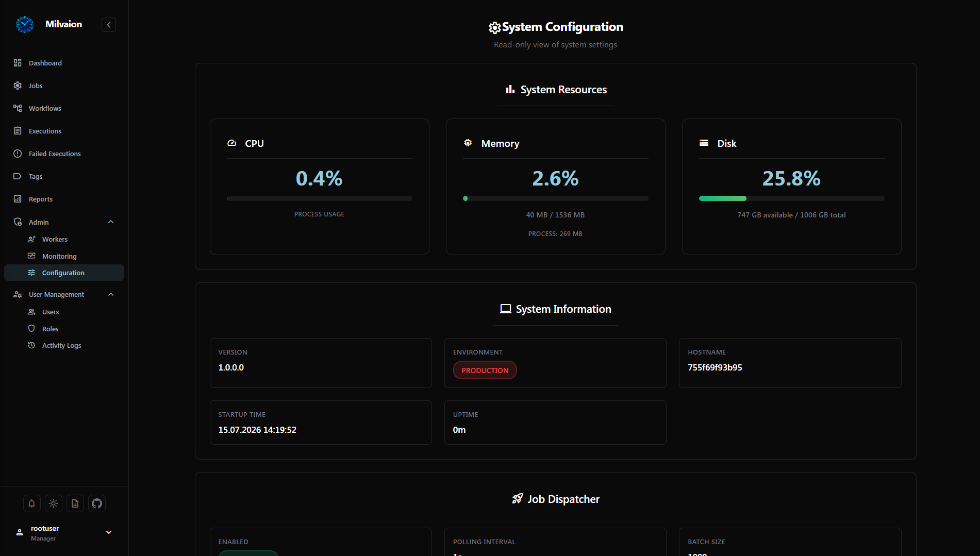Screen dimensions: 980x556
Task: Click the PRODUCTION environment badge
Action: pyautogui.click(x=485, y=370)
